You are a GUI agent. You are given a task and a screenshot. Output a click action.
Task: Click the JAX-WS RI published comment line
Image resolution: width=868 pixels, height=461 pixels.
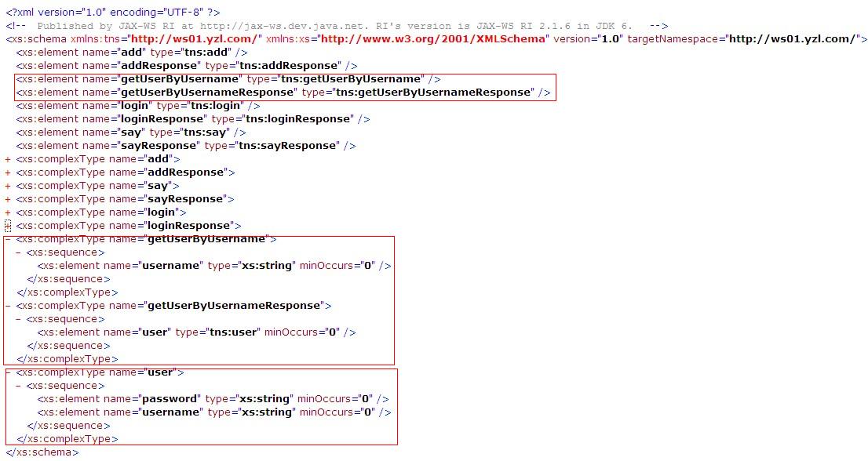pos(337,26)
